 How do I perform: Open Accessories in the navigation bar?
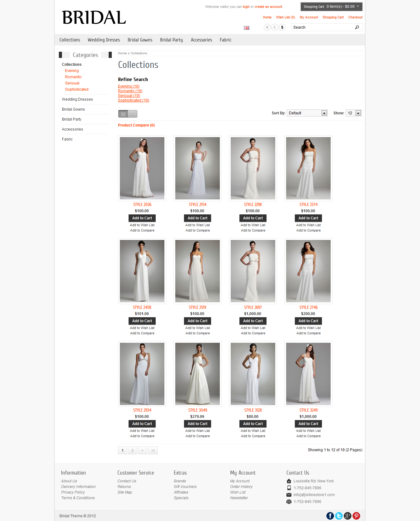[x=201, y=40]
